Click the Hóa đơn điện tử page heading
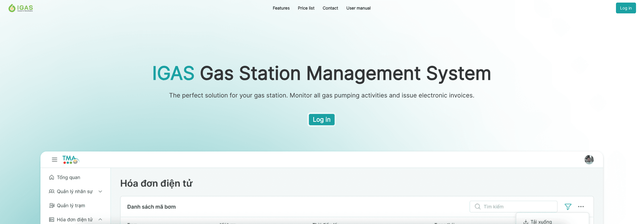The height and width of the screenshot is (224, 644). (156, 183)
